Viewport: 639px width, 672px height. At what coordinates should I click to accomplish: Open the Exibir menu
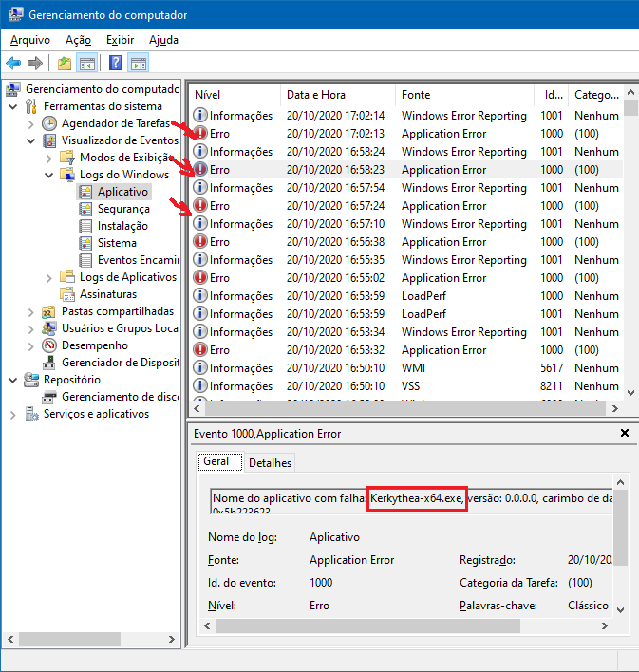click(x=120, y=40)
